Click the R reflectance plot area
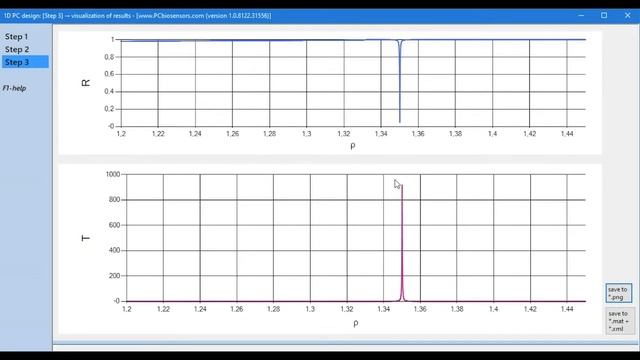The width and height of the screenshot is (640, 360). coord(353,83)
